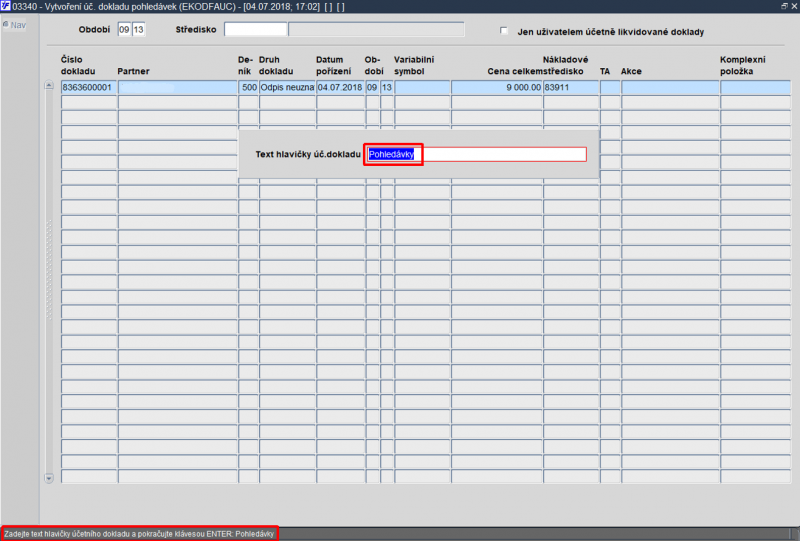Select document number 8363600001 cell
The image size is (800, 541).
pyautogui.click(x=89, y=87)
